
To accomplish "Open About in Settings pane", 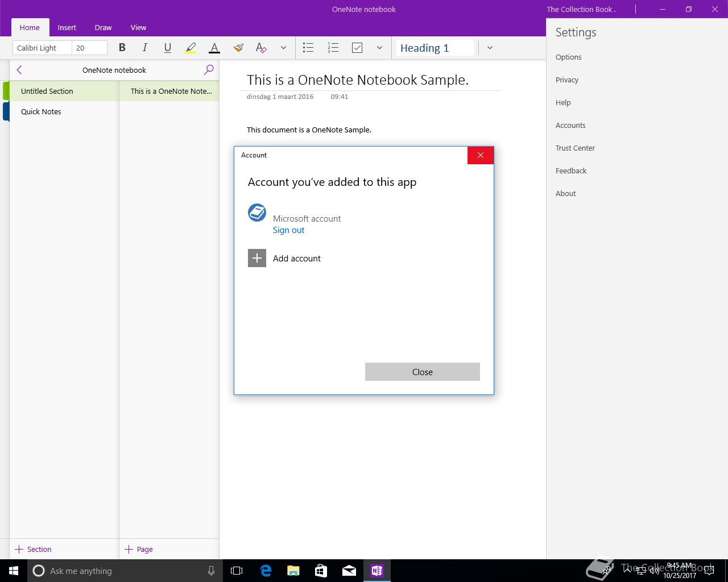I will (565, 193).
